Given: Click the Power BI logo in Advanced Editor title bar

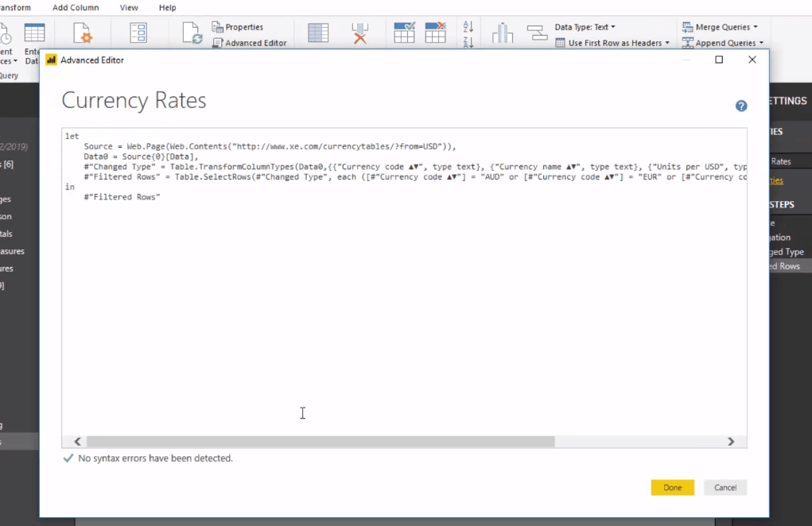Looking at the screenshot, I should [x=51, y=60].
